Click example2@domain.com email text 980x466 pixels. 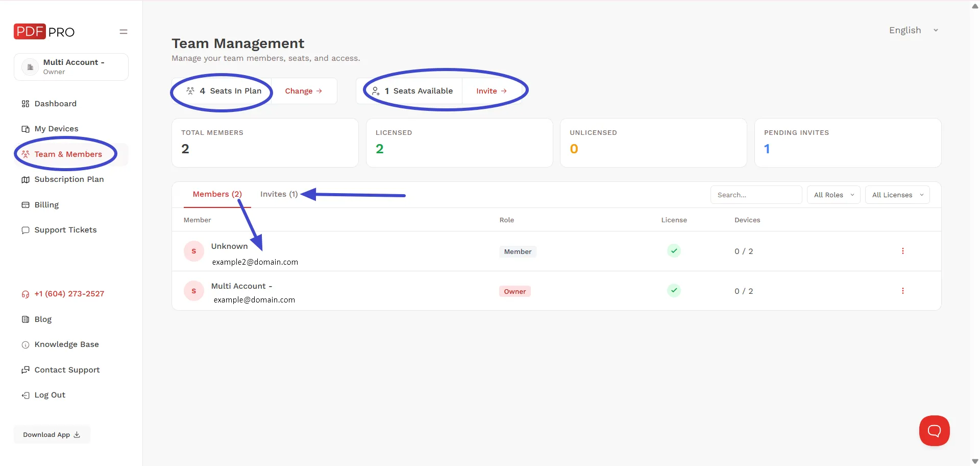255,262
